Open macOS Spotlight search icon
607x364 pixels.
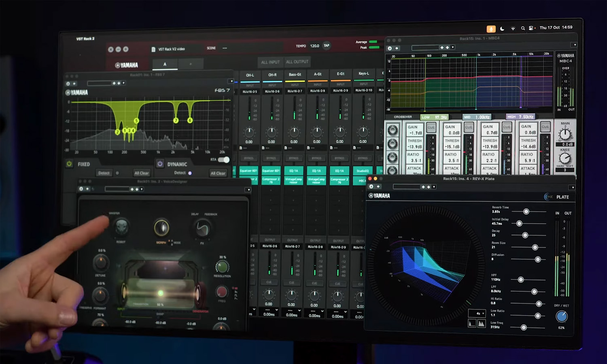523,28
